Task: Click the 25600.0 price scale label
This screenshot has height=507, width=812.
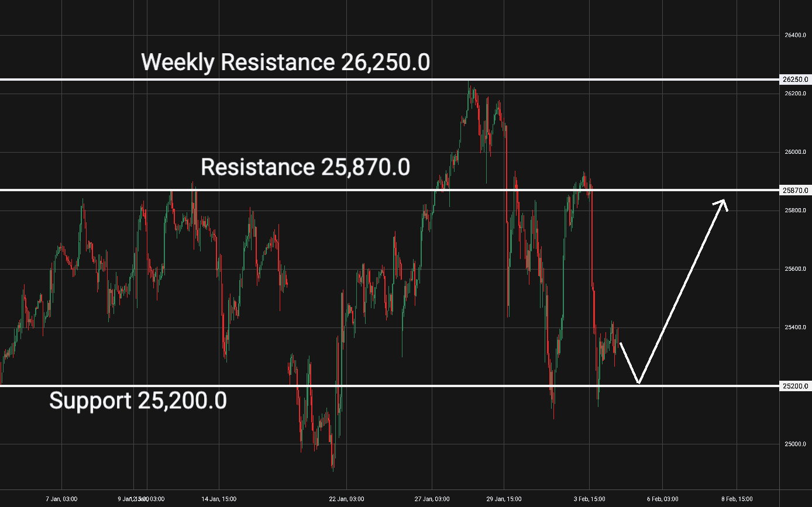Action: 795,269
